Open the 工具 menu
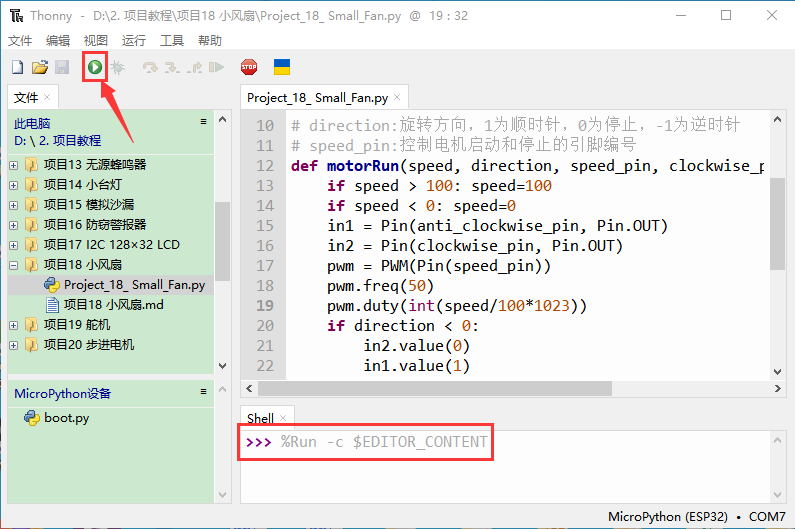 coord(172,40)
